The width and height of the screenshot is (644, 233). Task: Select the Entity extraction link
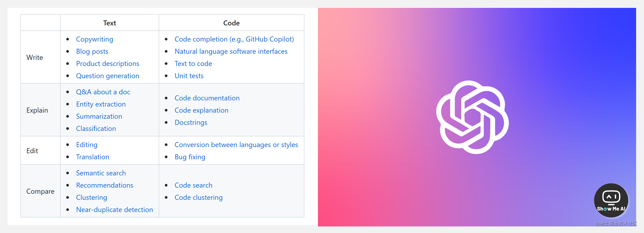(x=101, y=104)
